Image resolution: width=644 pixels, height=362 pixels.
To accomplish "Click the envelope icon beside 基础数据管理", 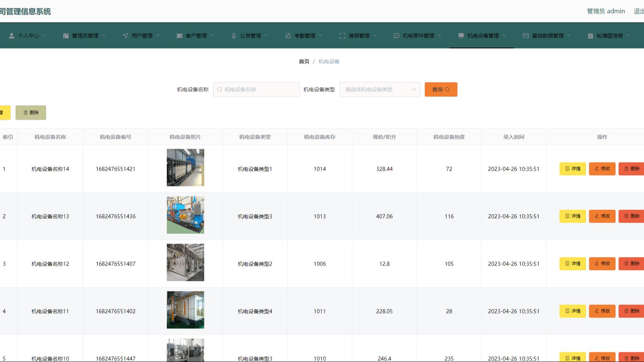I will [x=526, y=35].
